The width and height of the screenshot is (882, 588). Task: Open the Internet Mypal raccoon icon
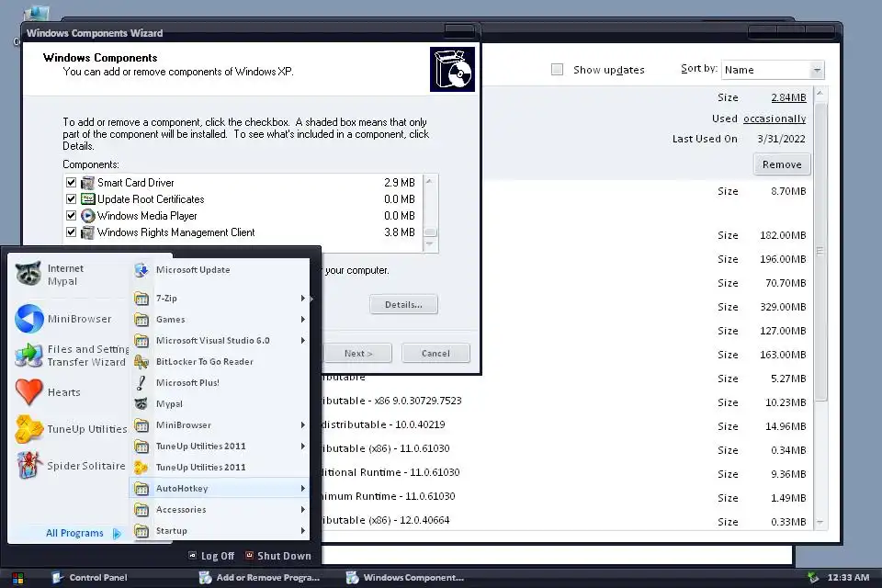click(x=28, y=274)
